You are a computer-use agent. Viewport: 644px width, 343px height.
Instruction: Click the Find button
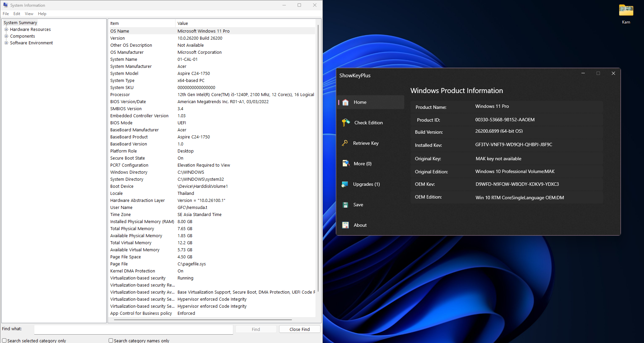256,329
